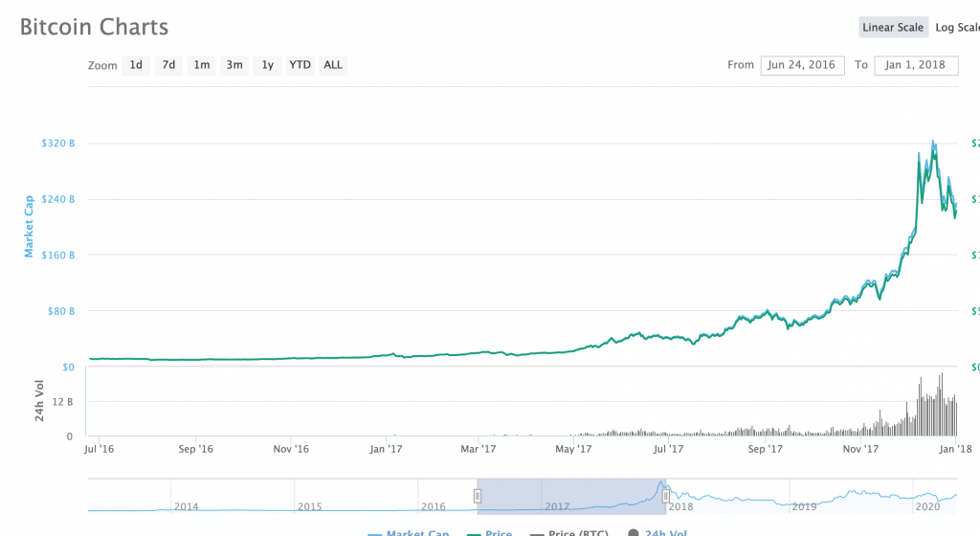The image size is (980, 536).
Task: Click the $80 B axis label
Action: tap(61, 311)
